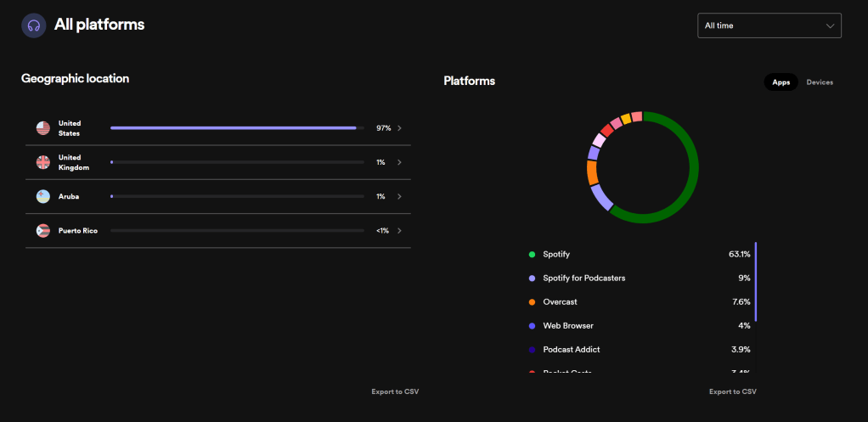868x422 pixels.
Task: Export geographic location data to CSV
Action: (395, 391)
